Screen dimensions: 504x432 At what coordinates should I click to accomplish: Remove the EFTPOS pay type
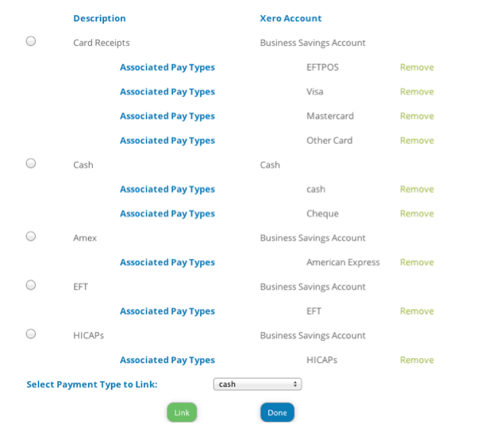(417, 67)
